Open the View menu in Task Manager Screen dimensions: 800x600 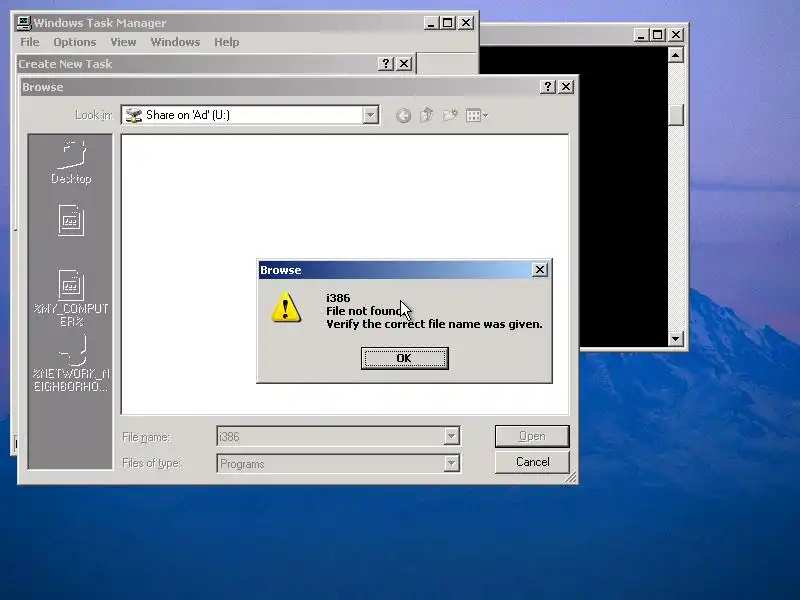click(x=123, y=42)
